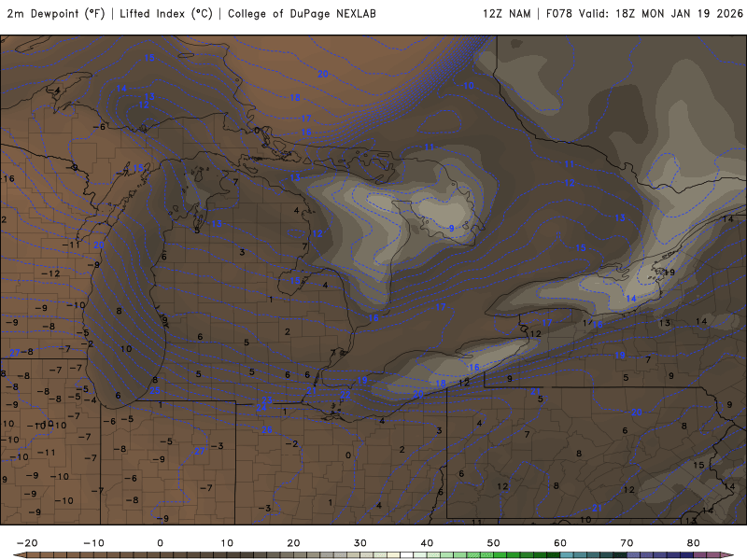747x560 pixels.
Task: Click the blue '24' lifted index contour label
Action: point(261,408)
